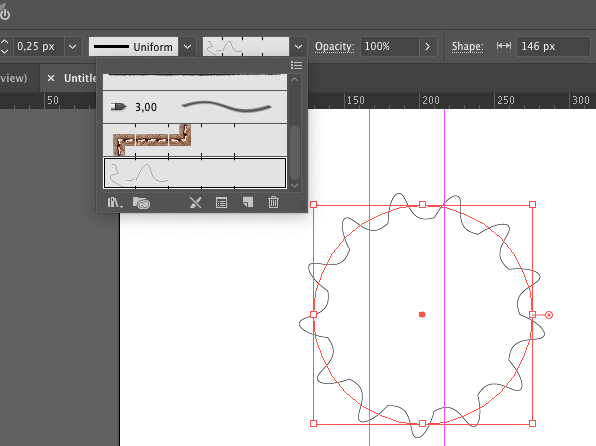Click the Opacity label link
This screenshot has width=596, height=446.
(x=334, y=46)
